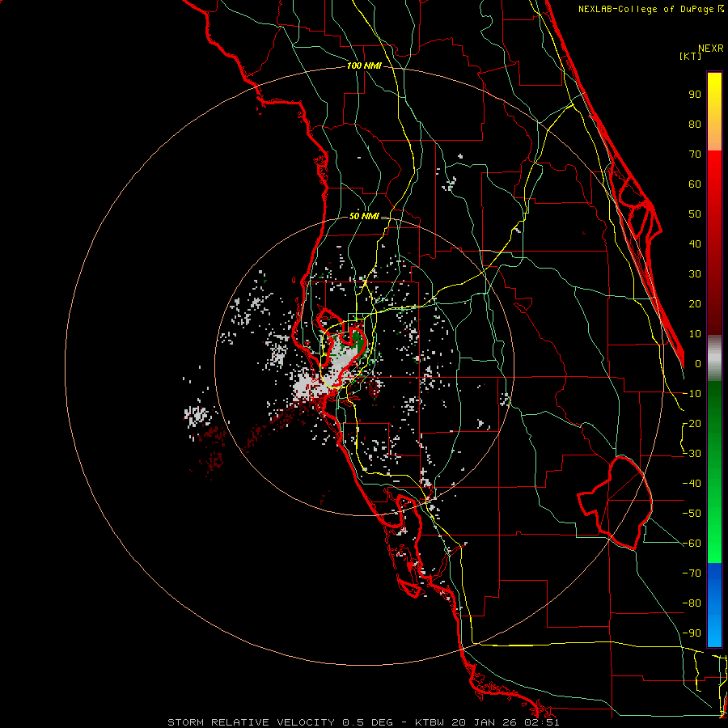Click the Storm Relative Velocity caption text

[x=363, y=722]
